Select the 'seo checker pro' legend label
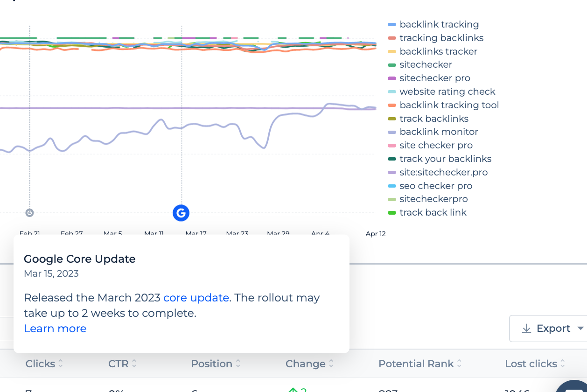The image size is (587, 392). (435, 186)
